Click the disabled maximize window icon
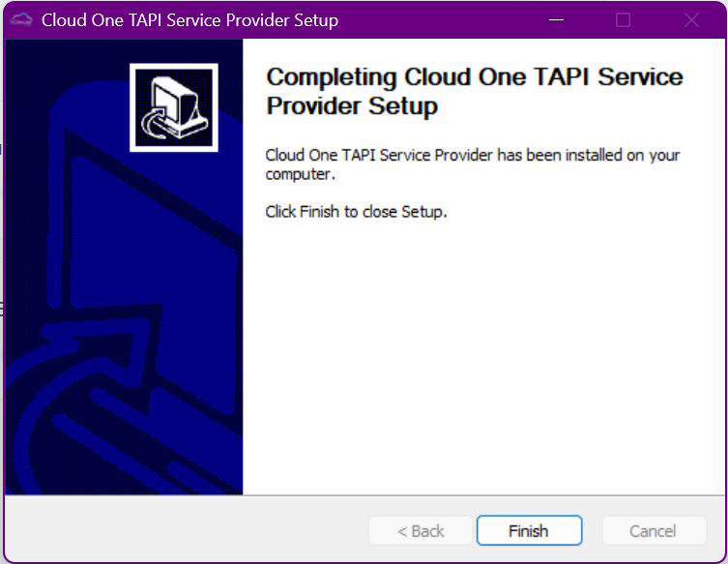Viewport: 728px width, 564px height. pyautogui.click(x=624, y=19)
